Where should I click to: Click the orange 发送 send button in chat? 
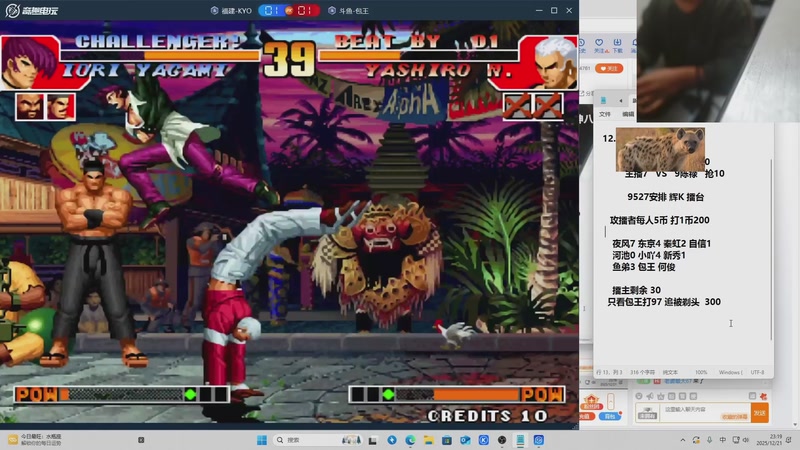760,413
